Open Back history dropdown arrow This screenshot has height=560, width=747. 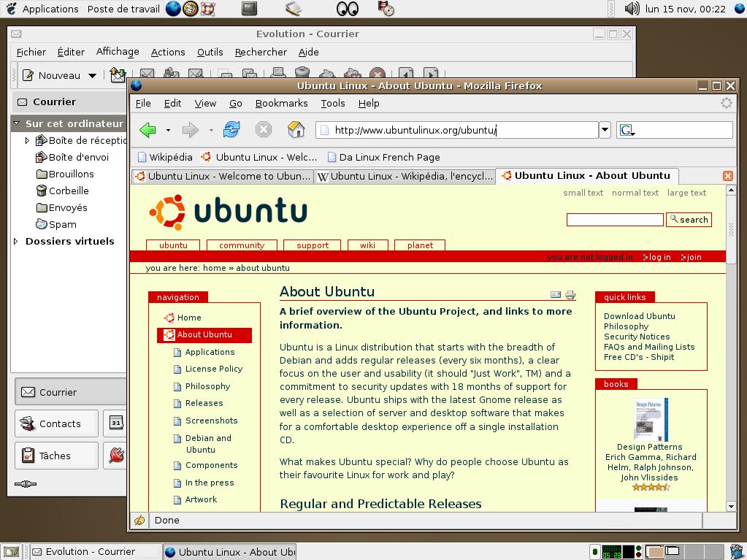168,130
